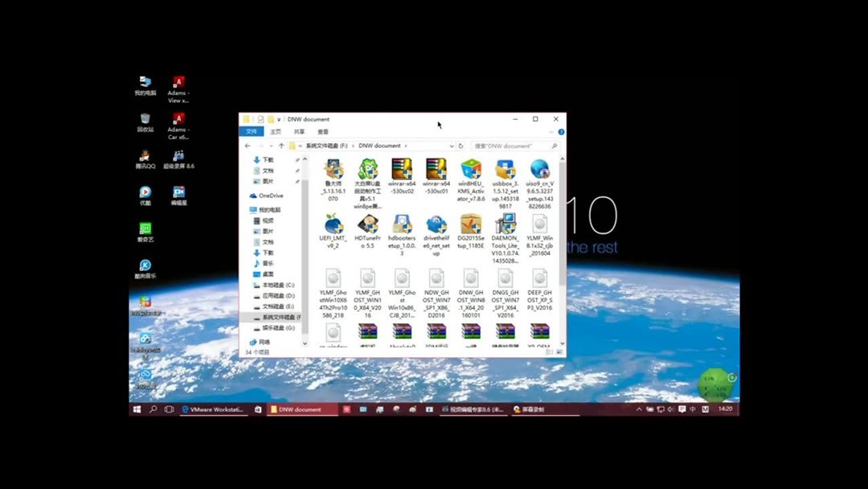Select the DG2015Setup_1185E file
The image size is (868, 489).
[470, 232]
